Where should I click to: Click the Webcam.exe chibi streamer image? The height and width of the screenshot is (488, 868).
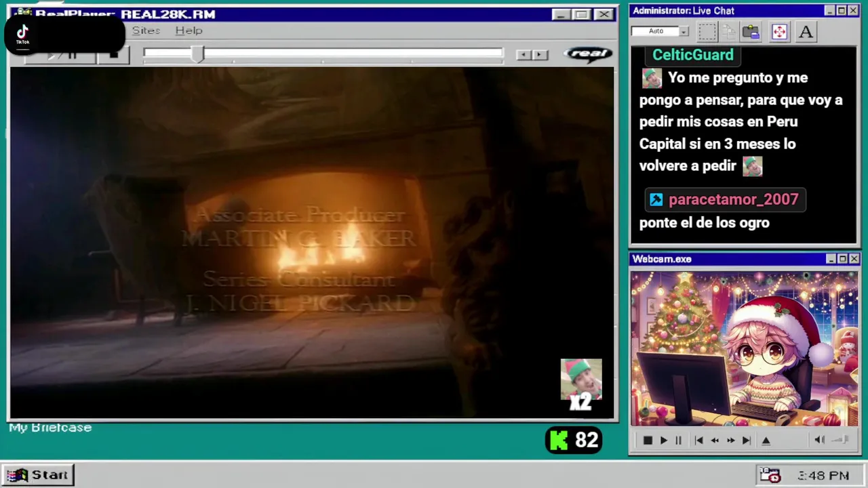tap(744, 348)
